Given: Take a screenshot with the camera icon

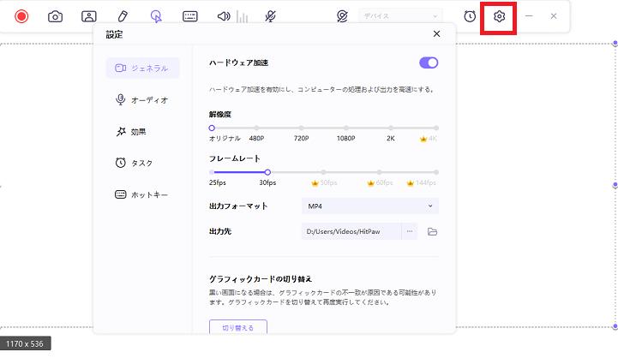Looking at the screenshot, I should click(x=55, y=16).
